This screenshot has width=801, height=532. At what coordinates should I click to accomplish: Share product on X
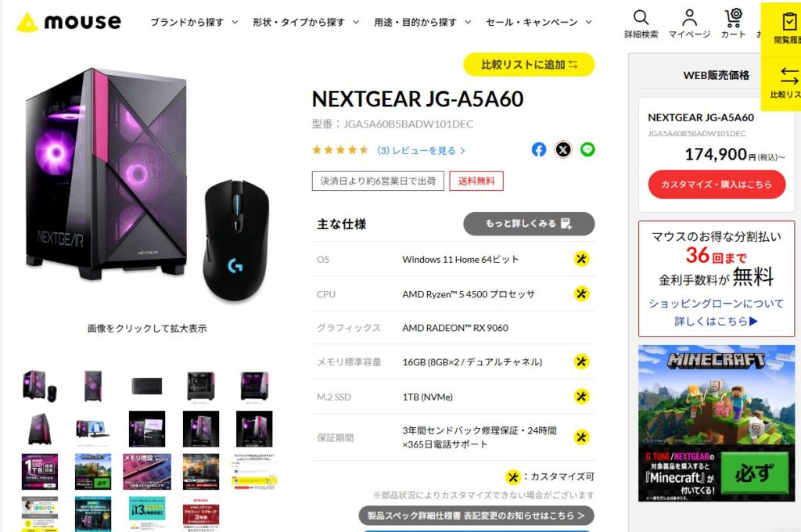[563, 149]
